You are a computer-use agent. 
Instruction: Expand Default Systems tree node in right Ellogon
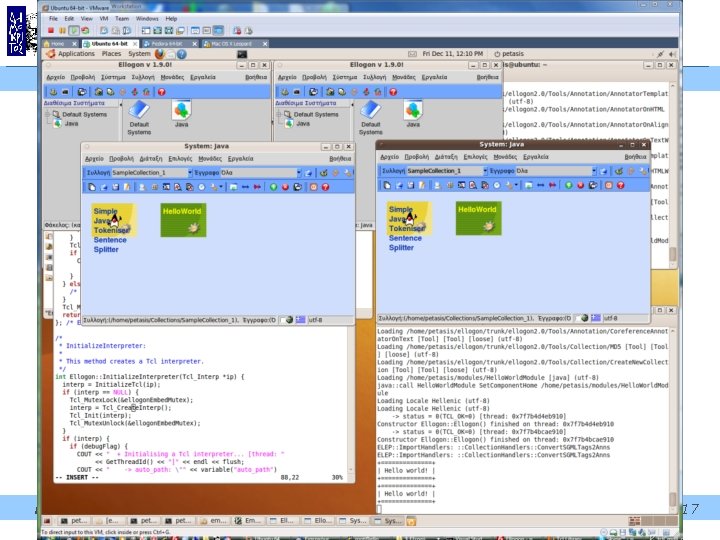click(279, 114)
